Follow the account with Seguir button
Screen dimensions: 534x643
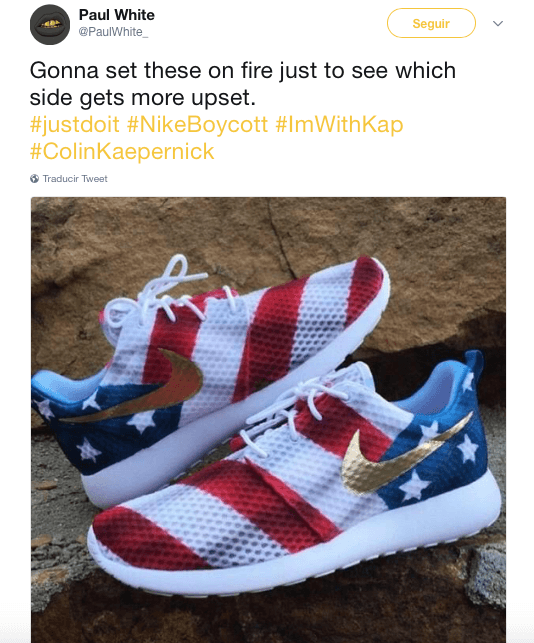click(431, 23)
